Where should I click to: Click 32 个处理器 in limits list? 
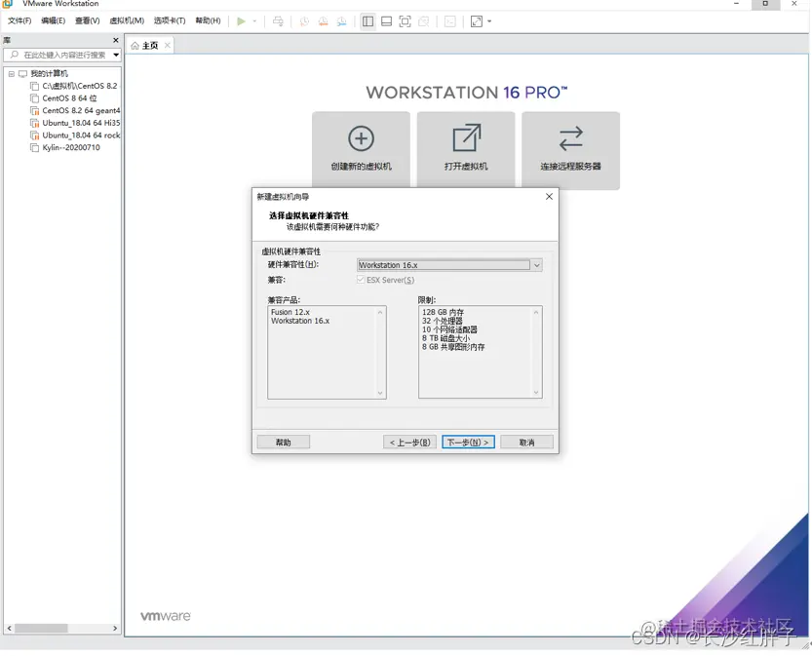pos(443,321)
